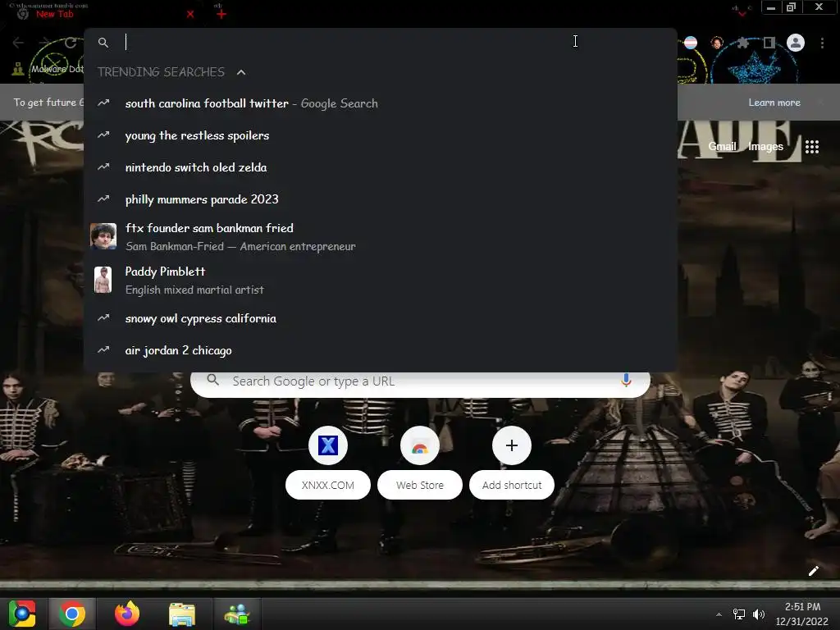Open Images link
This screenshot has height=630, width=840.
[x=765, y=146]
